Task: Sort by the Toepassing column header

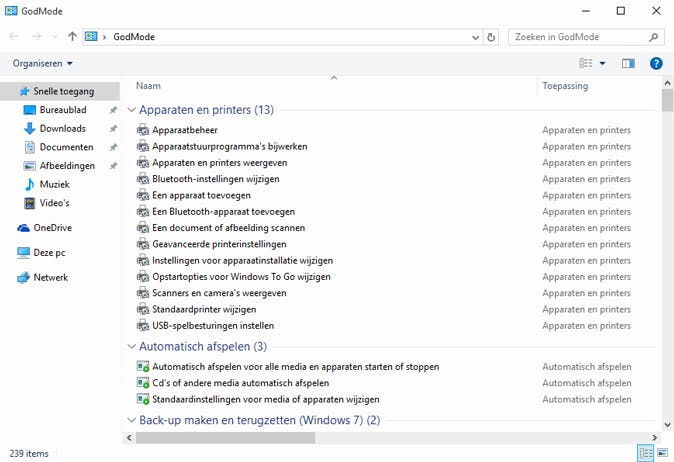Action: pyautogui.click(x=565, y=86)
